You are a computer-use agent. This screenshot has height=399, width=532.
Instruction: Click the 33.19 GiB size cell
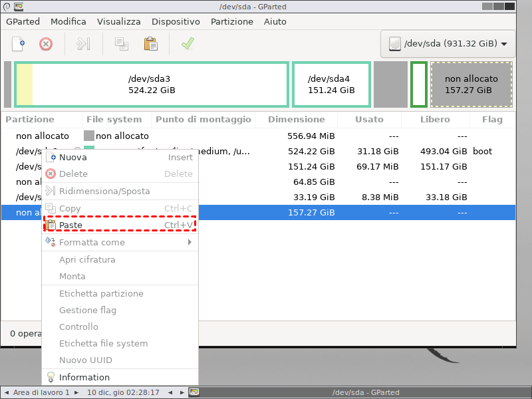tap(314, 197)
